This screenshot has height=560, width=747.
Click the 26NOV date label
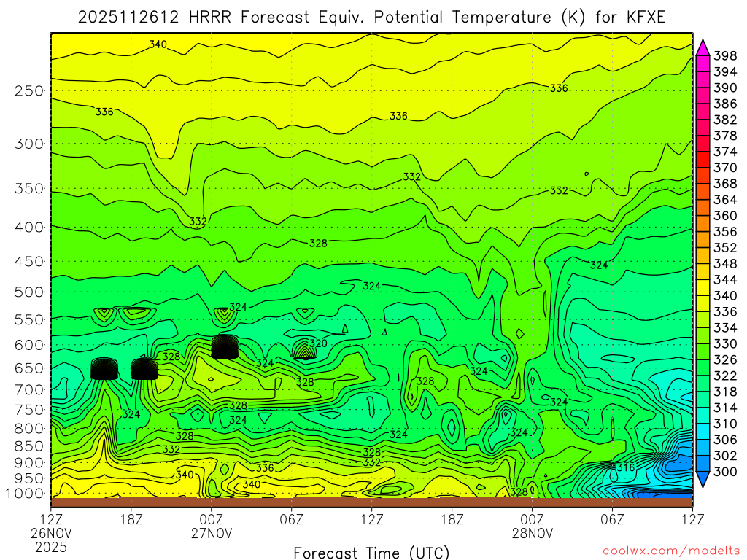pyautogui.click(x=51, y=533)
